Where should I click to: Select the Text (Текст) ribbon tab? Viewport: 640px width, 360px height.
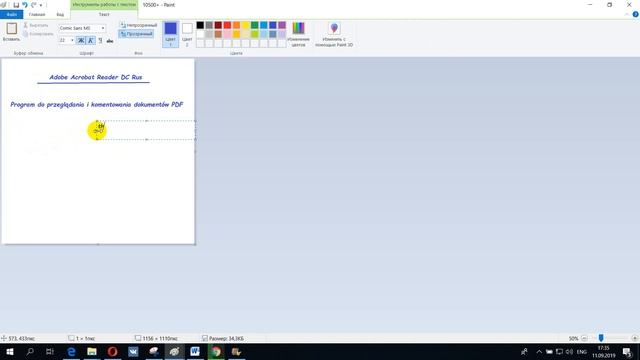click(104, 14)
